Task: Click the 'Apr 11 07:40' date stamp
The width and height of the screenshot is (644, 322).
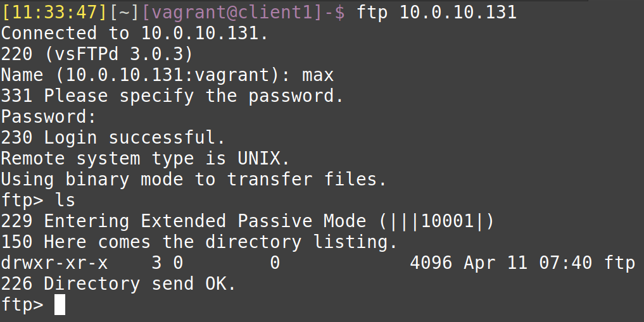Action: pyautogui.click(x=527, y=263)
